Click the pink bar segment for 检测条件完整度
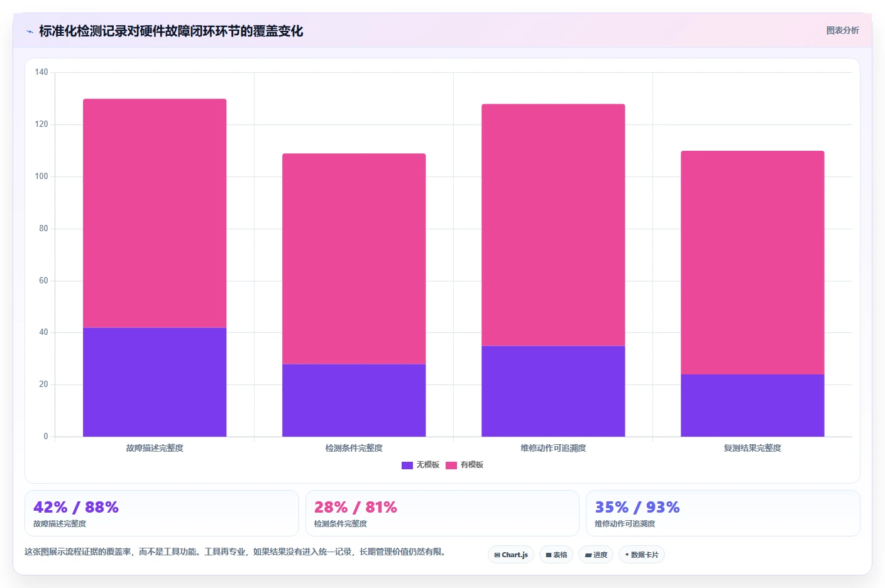 click(354, 259)
